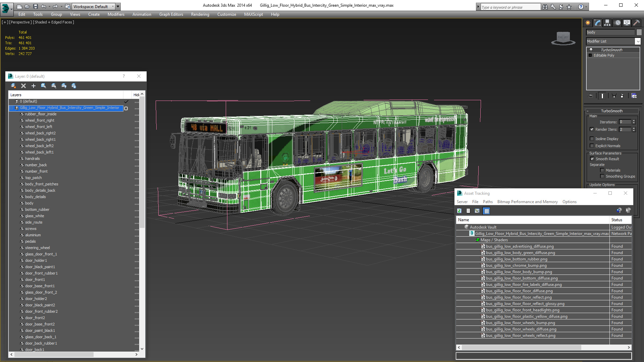Open the undo history dropdown arrow
Screen dimensions: 644x362
[x=49, y=6]
